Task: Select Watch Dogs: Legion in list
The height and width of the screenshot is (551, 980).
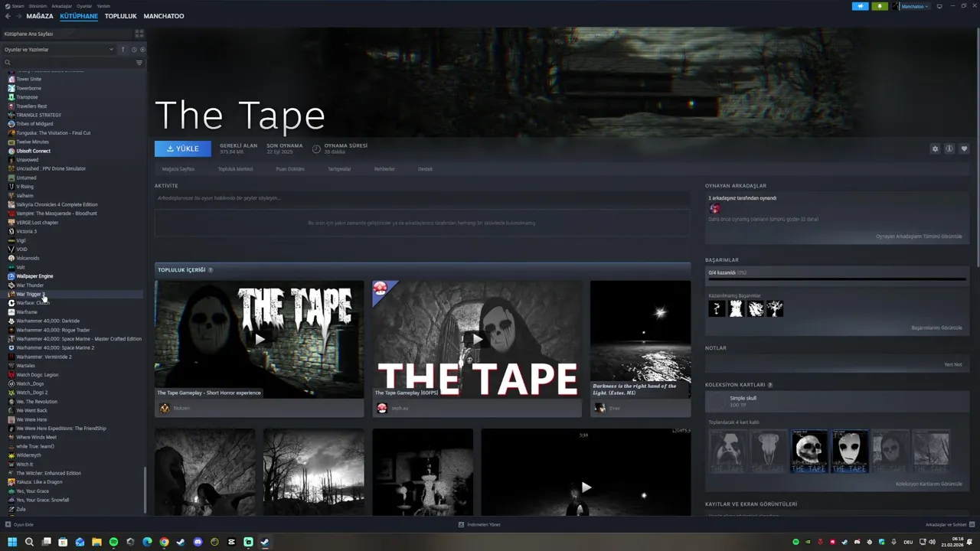Action: 37,375
